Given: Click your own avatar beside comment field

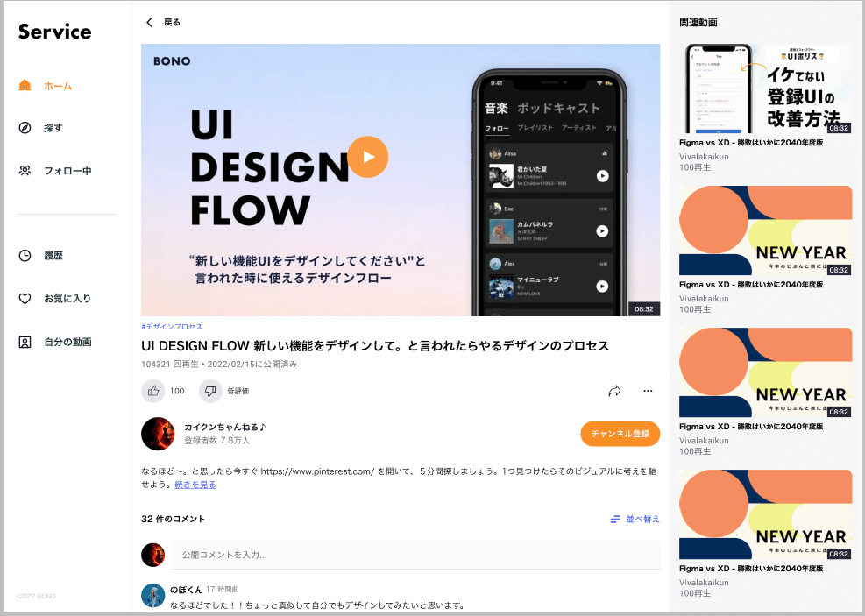Looking at the screenshot, I should coord(152,555).
